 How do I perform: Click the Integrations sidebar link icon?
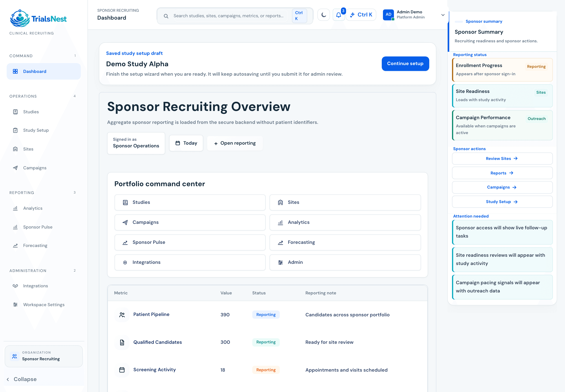[15, 286]
